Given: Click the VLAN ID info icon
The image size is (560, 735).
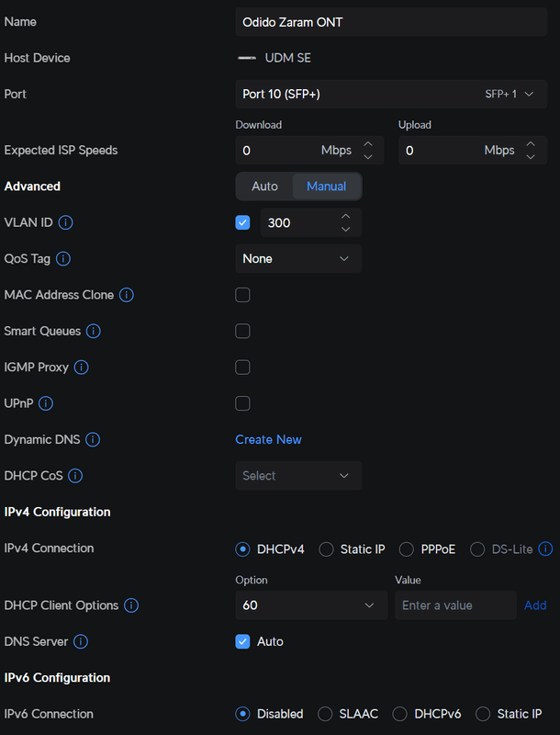Looking at the screenshot, I should (x=66, y=222).
